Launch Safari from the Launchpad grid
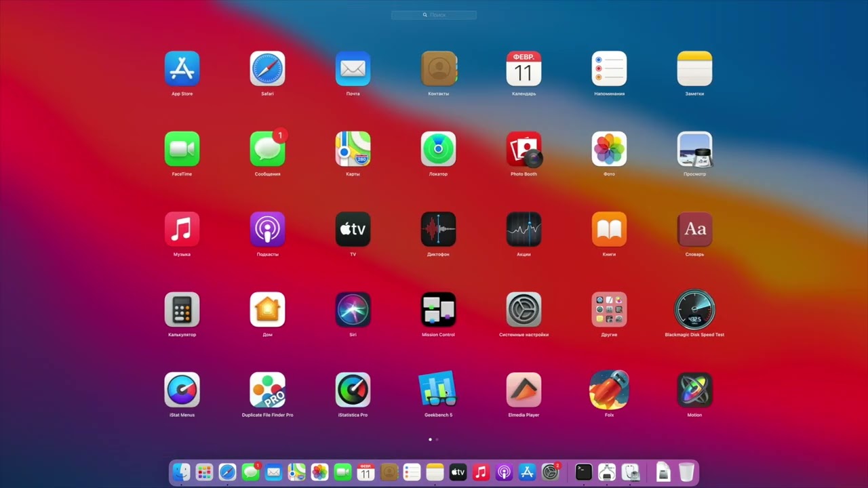Screen dimensions: 868x488 click(267, 68)
